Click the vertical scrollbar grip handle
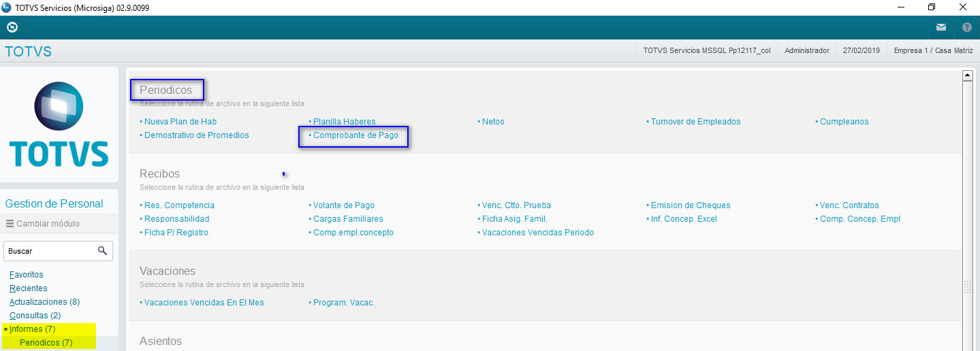The image size is (980, 351). tap(967, 287)
